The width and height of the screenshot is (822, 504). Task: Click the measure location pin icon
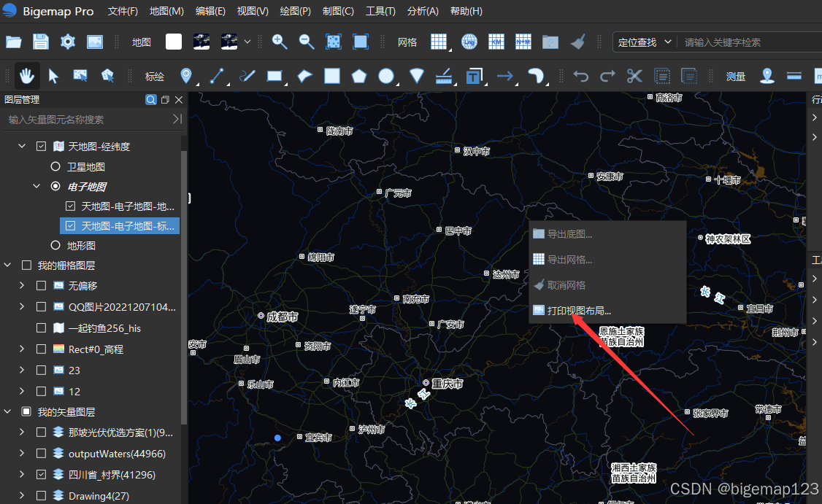tap(767, 76)
